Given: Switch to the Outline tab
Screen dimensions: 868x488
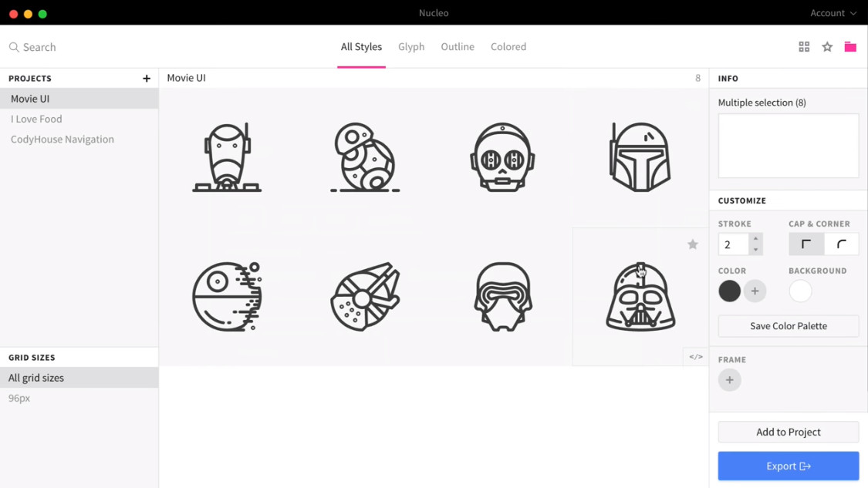Looking at the screenshot, I should 458,47.
